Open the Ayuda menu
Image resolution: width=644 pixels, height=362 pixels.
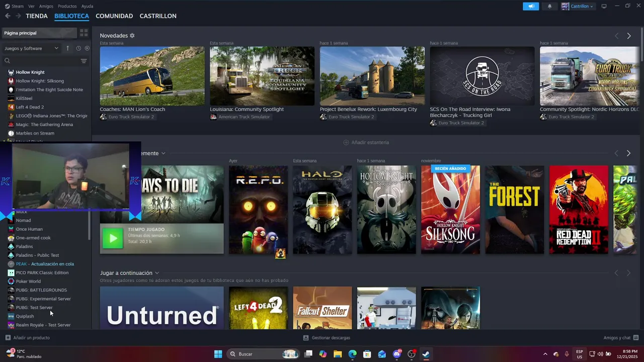coord(87,6)
